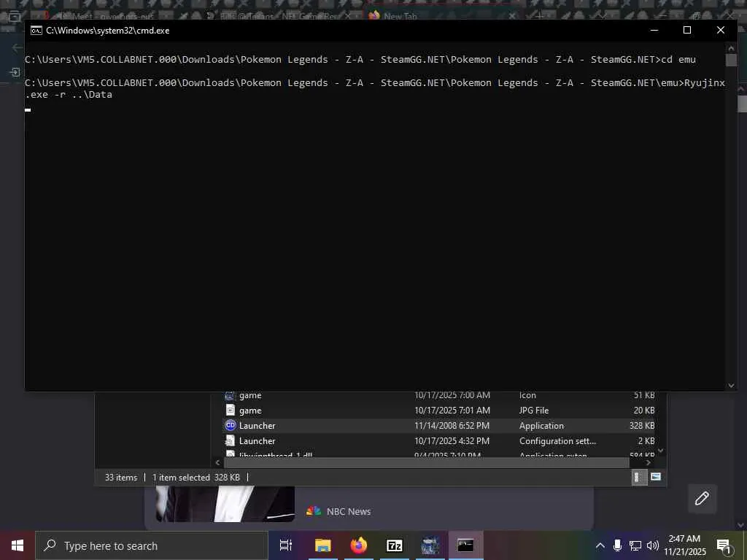
Task: Click the cmd vertical scrollbar thumb
Action: tap(731, 60)
